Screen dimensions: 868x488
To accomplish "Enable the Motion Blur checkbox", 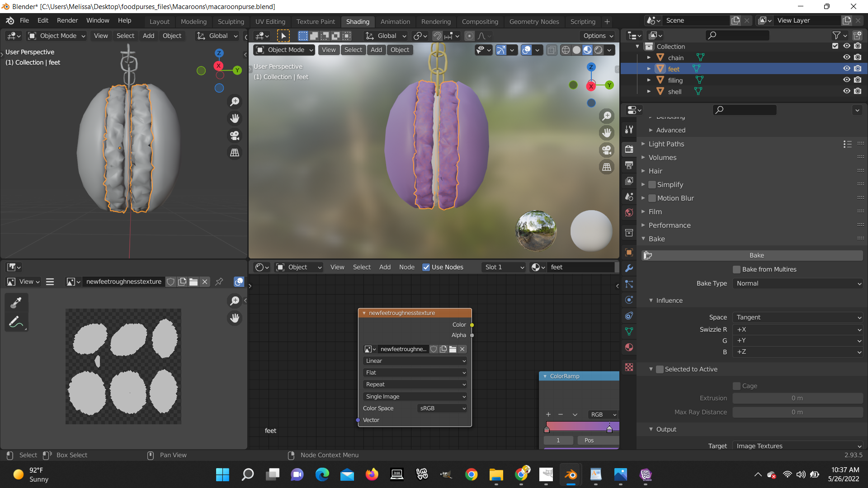I will point(652,198).
